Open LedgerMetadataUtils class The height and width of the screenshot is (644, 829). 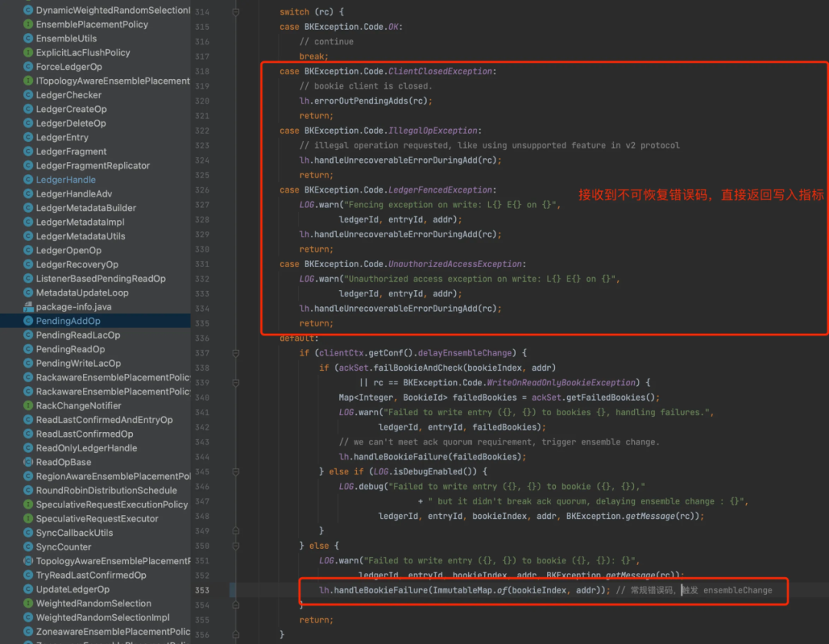coord(81,236)
